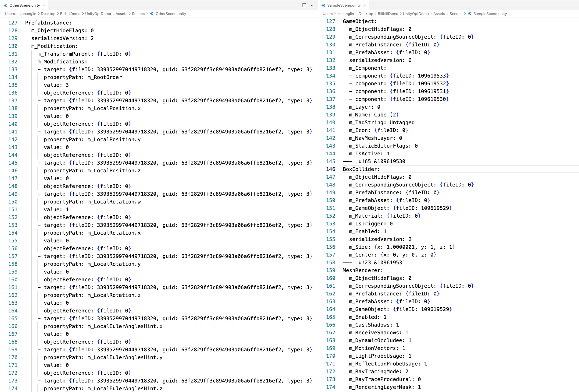This screenshot has width=579, height=392.
Task: Click the split editor icon
Action: pos(304,5)
